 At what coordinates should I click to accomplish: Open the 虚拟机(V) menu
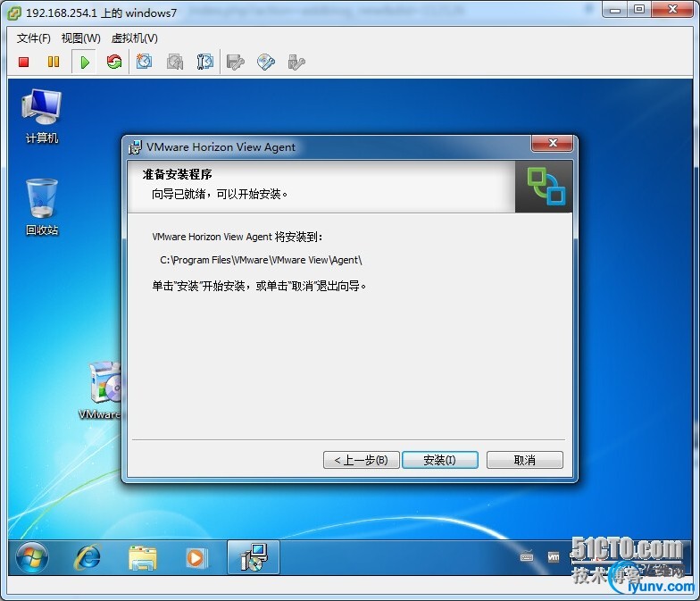tap(134, 38)
